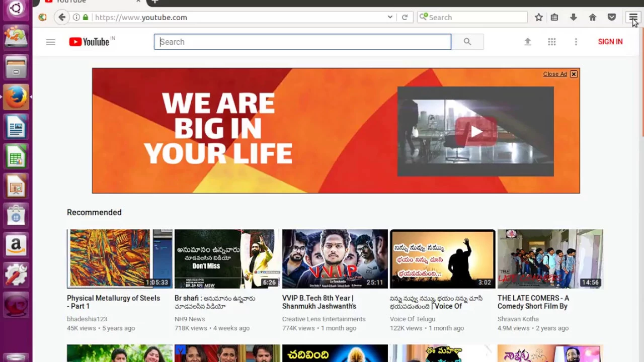Open the YouTube apps grid icon
Image resolution: width=644 pixels, height=362 pixels.
click(x=552, y=42)
